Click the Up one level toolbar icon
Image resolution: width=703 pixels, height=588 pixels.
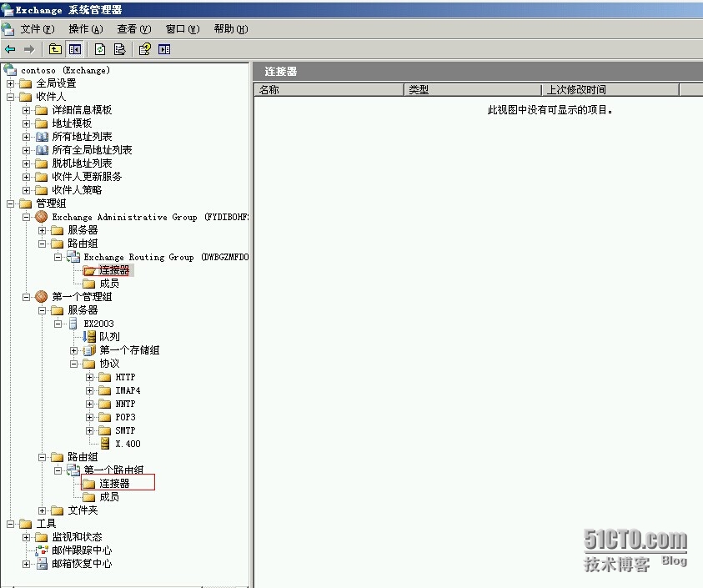point(55,49)
